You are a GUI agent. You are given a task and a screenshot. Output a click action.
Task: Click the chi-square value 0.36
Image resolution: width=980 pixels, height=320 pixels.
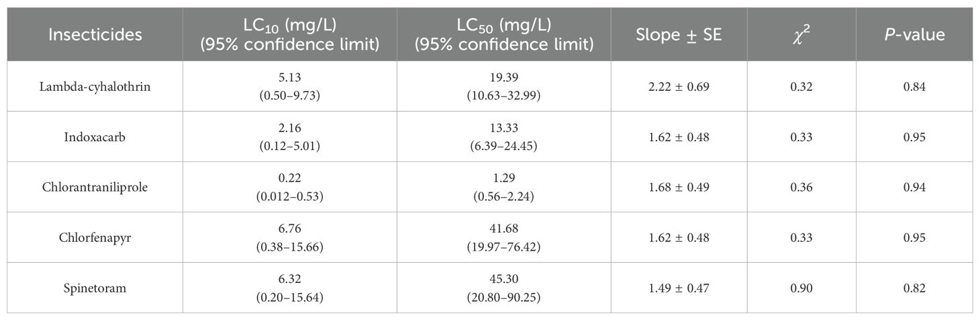[801, 187]
